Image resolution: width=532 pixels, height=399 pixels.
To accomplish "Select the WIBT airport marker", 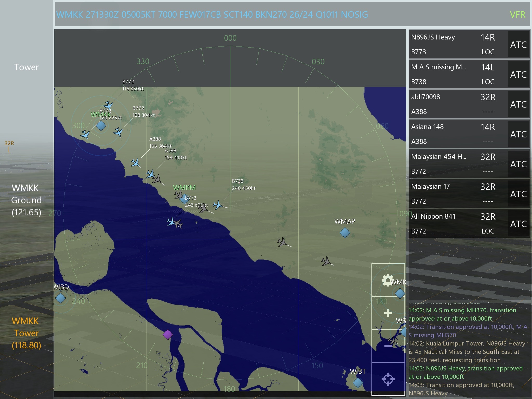I will [358, 382].
